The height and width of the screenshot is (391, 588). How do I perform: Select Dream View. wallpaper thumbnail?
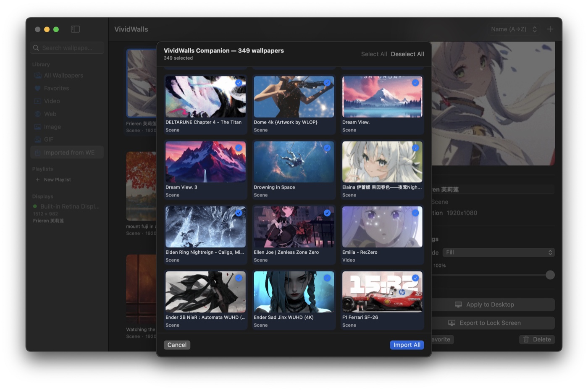coord(382,97)
